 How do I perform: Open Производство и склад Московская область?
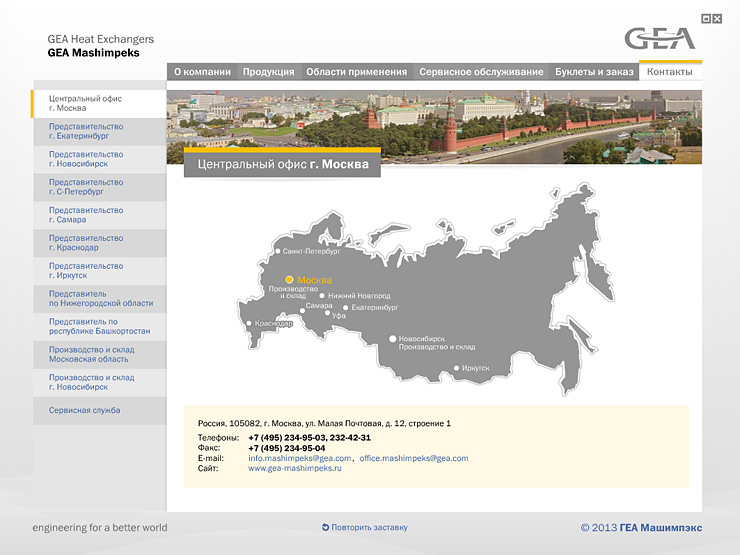tap(100, 354)
